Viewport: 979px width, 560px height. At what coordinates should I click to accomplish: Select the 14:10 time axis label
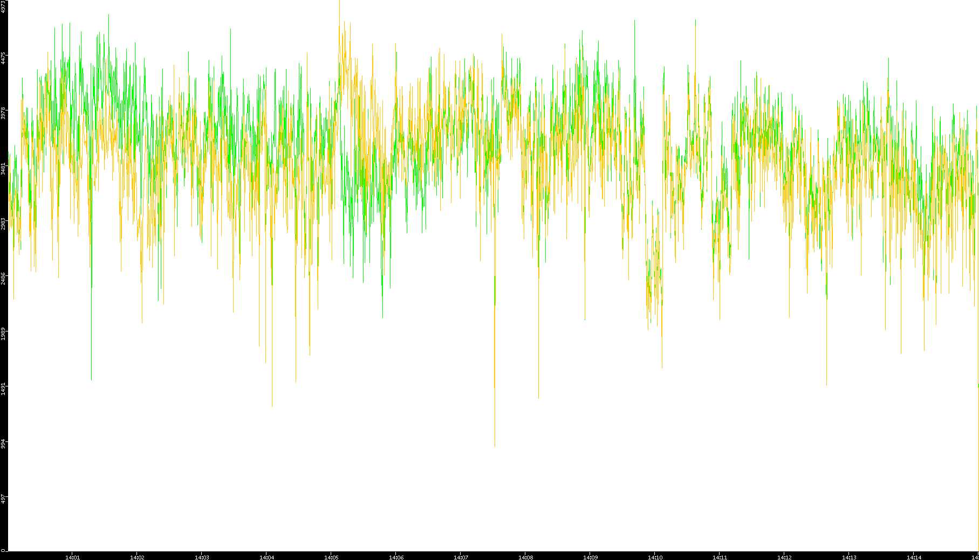click(x=655, y=557)
